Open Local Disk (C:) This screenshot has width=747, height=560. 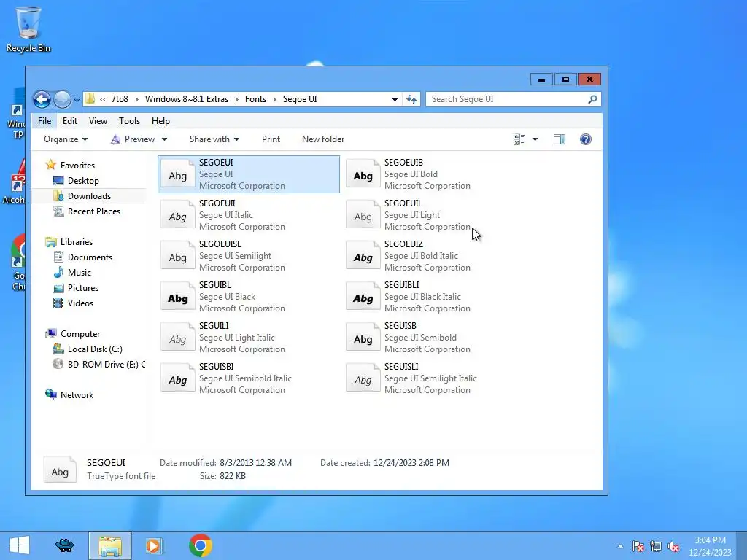88,349
